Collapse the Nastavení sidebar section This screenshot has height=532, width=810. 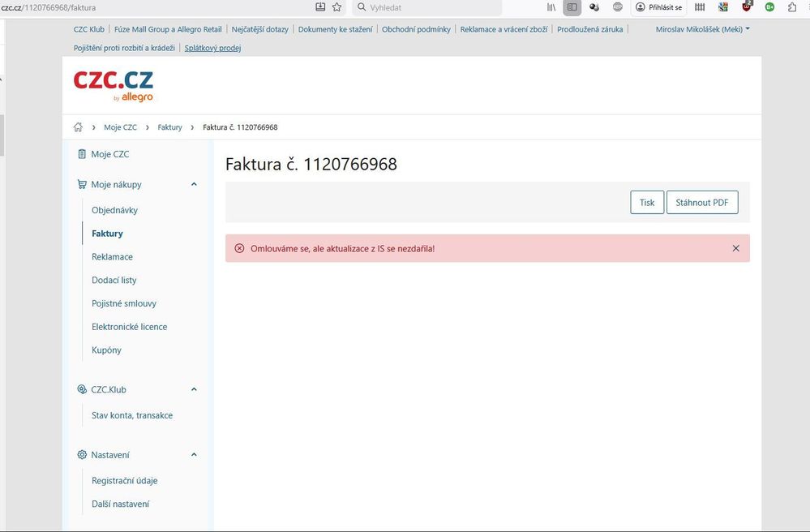pyautogui.click(x=194, y=455)
